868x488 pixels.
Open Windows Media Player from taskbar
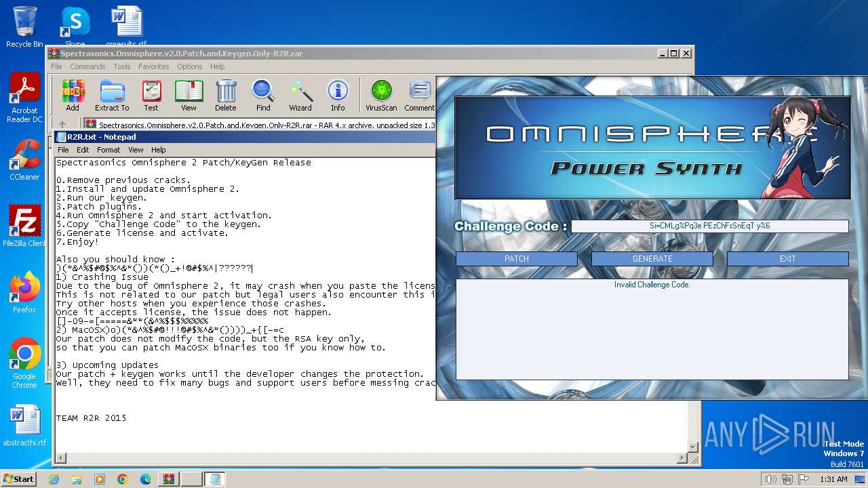[100, 479]
